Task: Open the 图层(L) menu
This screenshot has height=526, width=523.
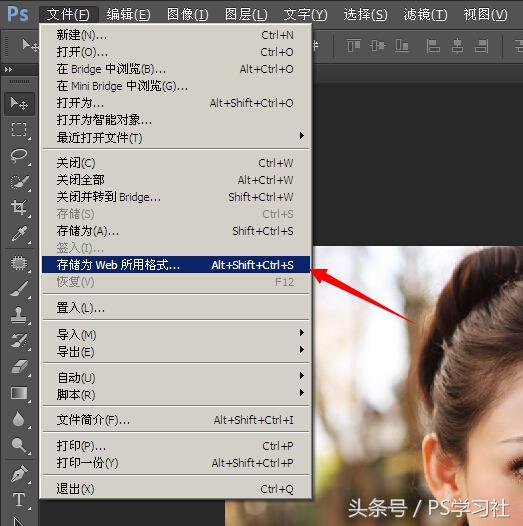Action: tap(246, 14)
